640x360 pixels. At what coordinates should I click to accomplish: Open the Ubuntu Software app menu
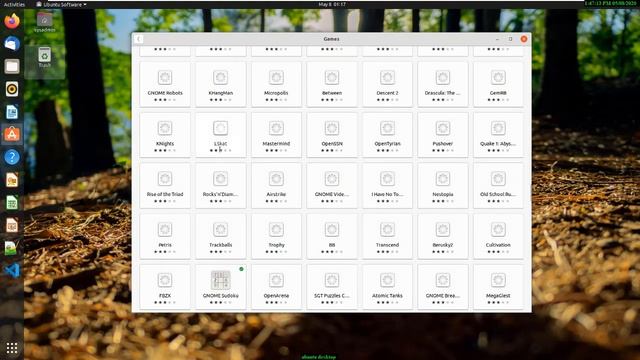pyautogui.click(x=61, y=4)
